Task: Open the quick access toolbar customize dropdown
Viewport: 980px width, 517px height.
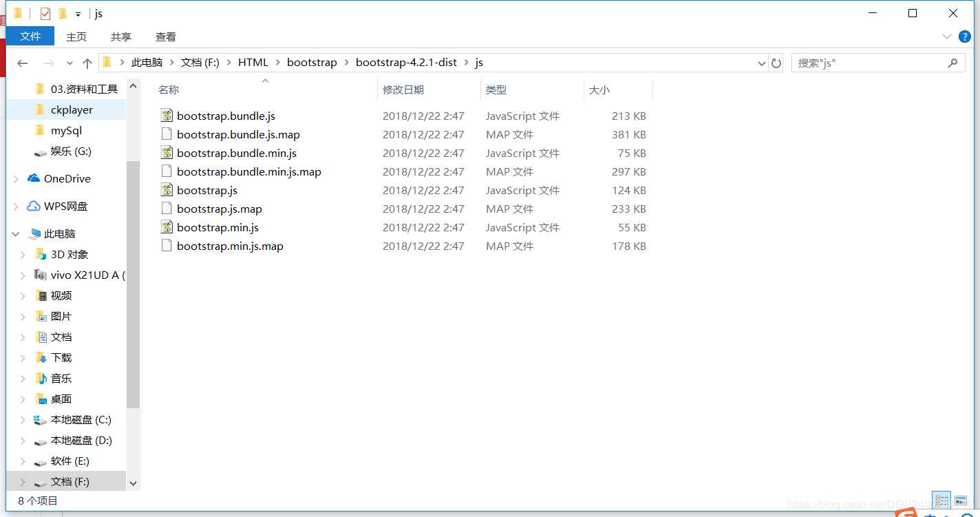Action: click(x=78, y=14)
